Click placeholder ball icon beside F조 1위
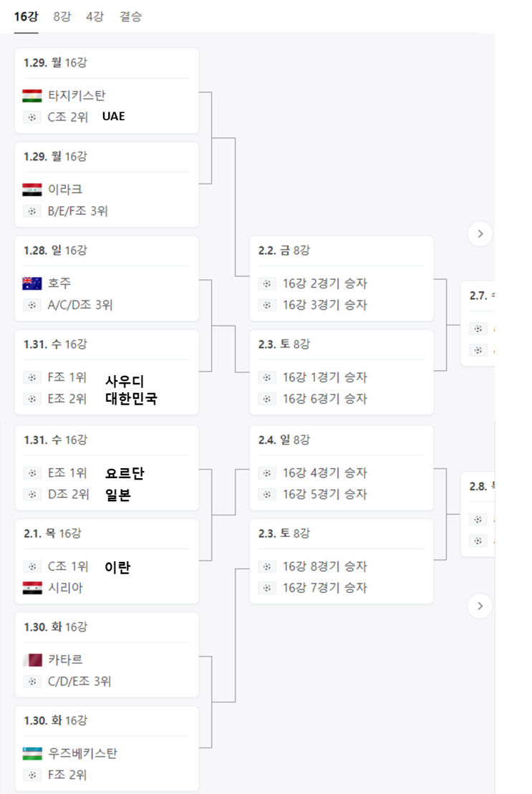The height and width of the screenshot is (794, 532). pos(32,377)
